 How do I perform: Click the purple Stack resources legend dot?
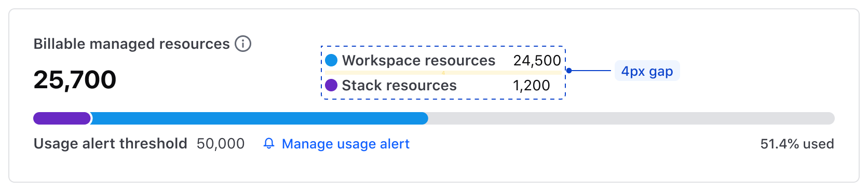pyautogui.click(x=331, y=85)
